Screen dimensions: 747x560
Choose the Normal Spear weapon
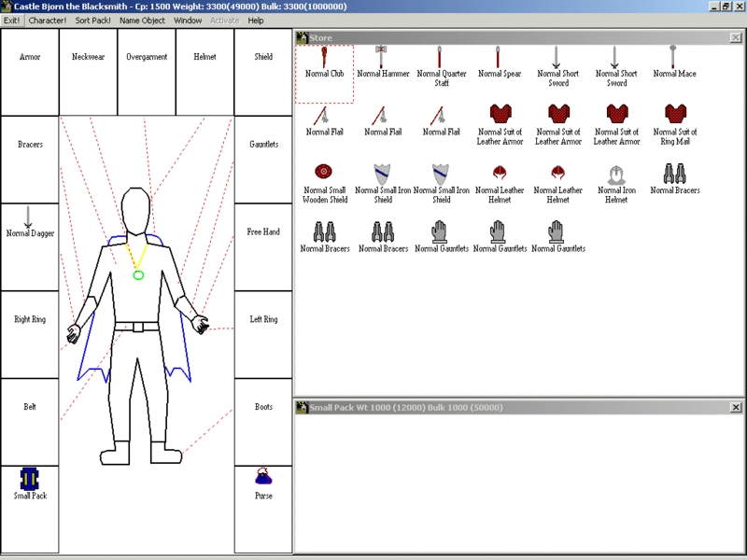point(500,57)
